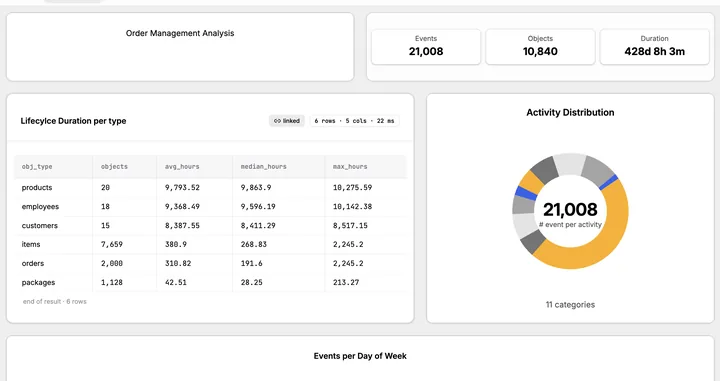The image size is (720, 381).
Task: Select the 'products' row label
Action: (x=37, y=187)
